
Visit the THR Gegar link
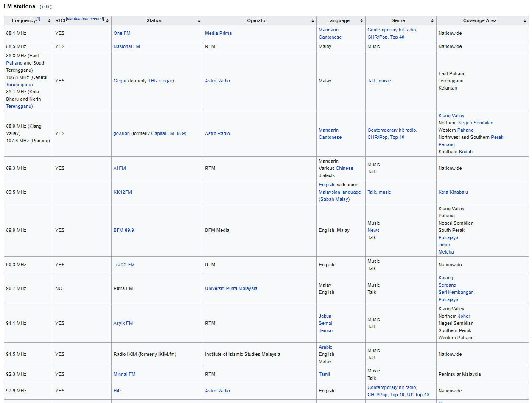[160, 81]
